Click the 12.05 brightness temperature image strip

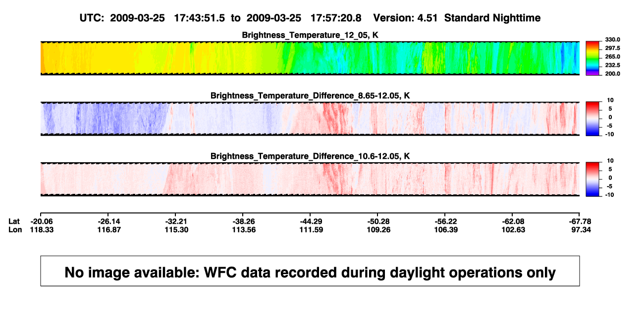tap(310, 58)
